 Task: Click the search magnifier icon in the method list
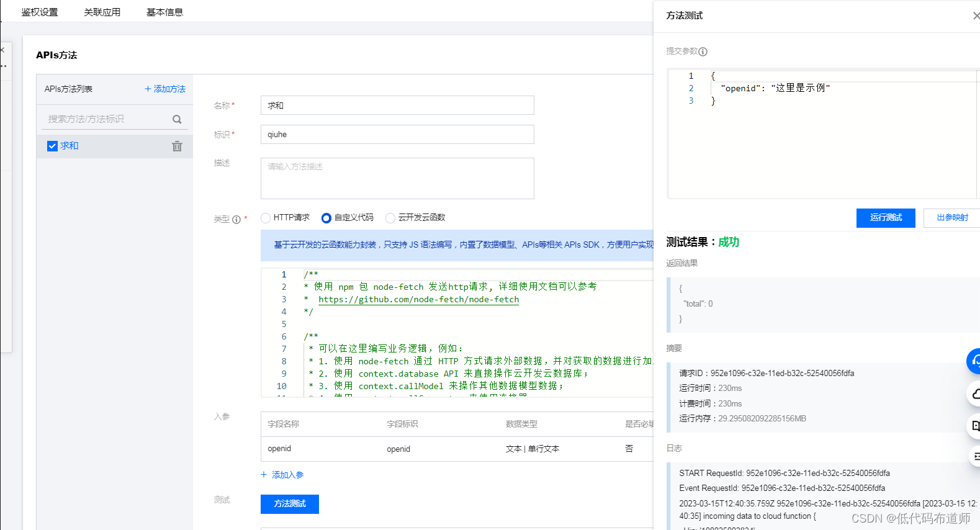pyautogui.click(x=177, y=119)
